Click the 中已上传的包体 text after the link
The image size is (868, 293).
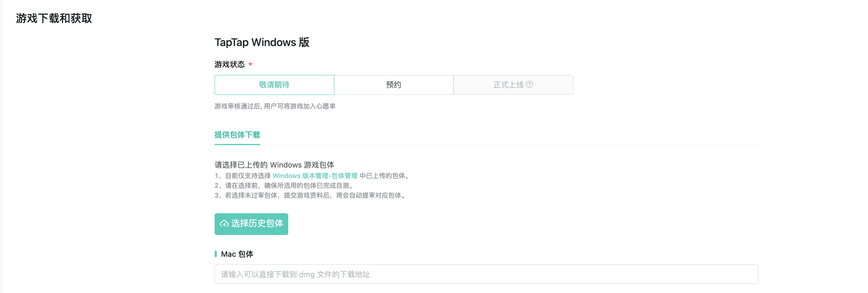tap(384, 176)
